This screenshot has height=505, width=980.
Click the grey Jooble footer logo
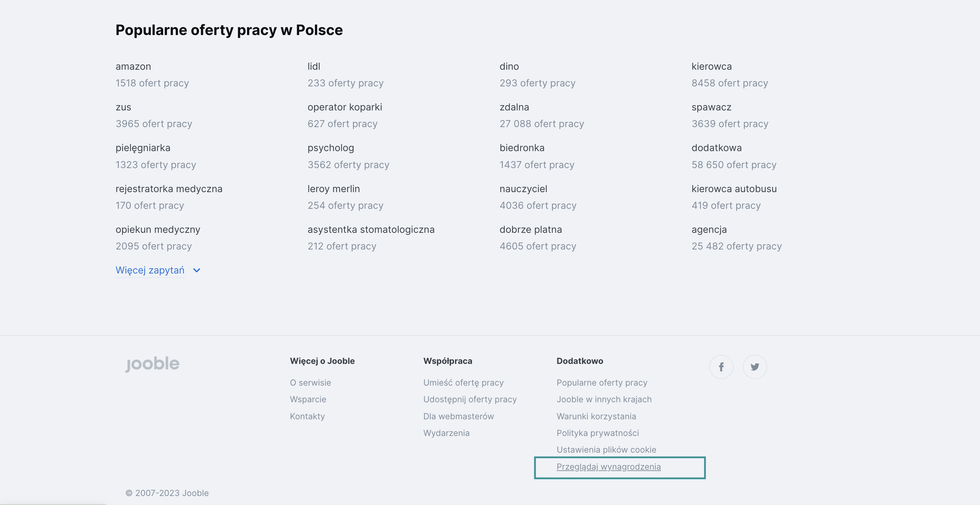coord(153,364)
